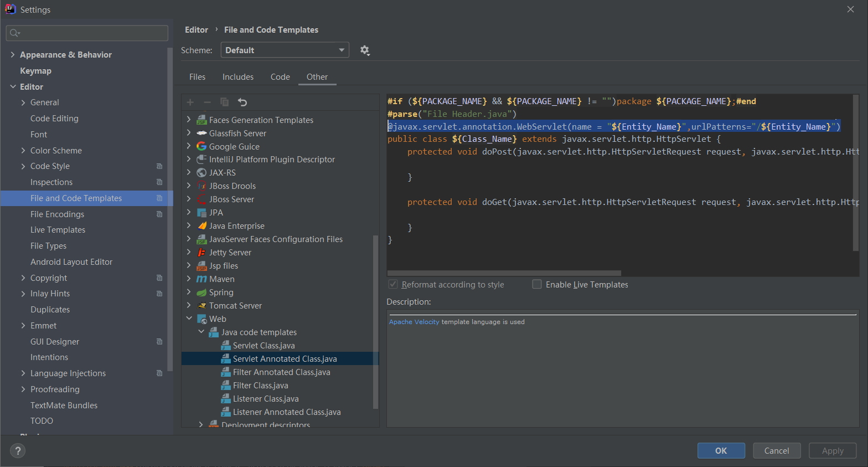Collapse the Editor section
The height and width of the screenshot is (467, 868).
[13, 87]
